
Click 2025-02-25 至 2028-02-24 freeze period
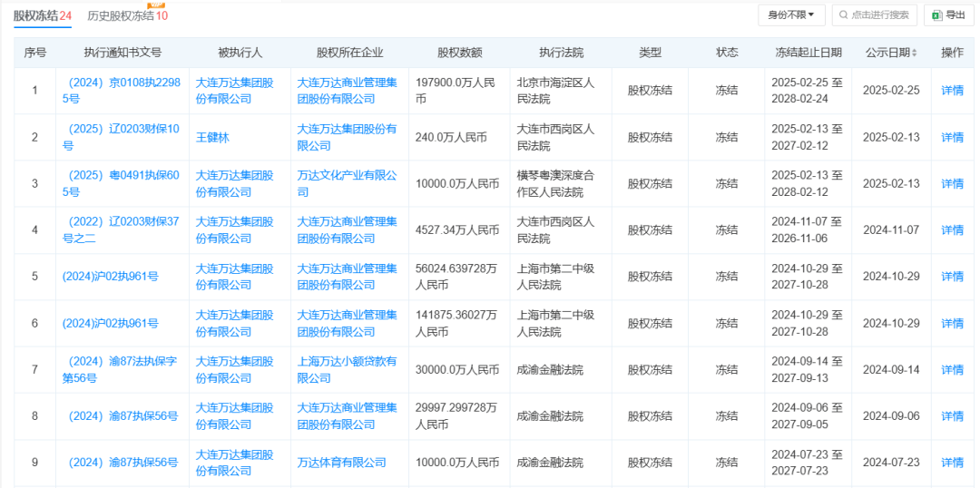(x=807, y=91)
